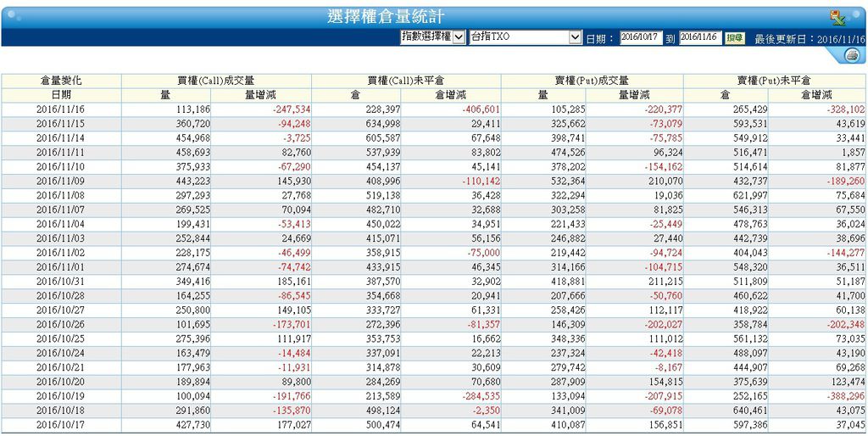Select the date cell 2016/11/04
The image size is (868, 436).
60,225
